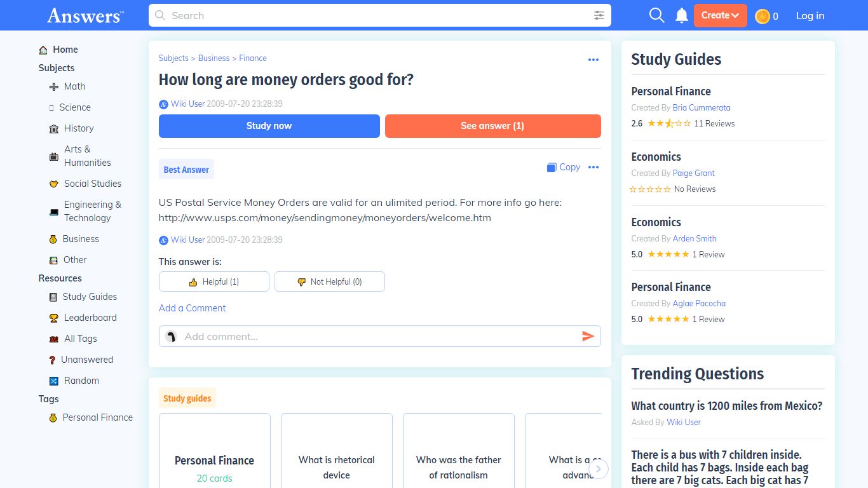The width and height of the screenshot is (868, 488).
Task: Open Subjects breadcrumb link
Action: coord(173,58)
